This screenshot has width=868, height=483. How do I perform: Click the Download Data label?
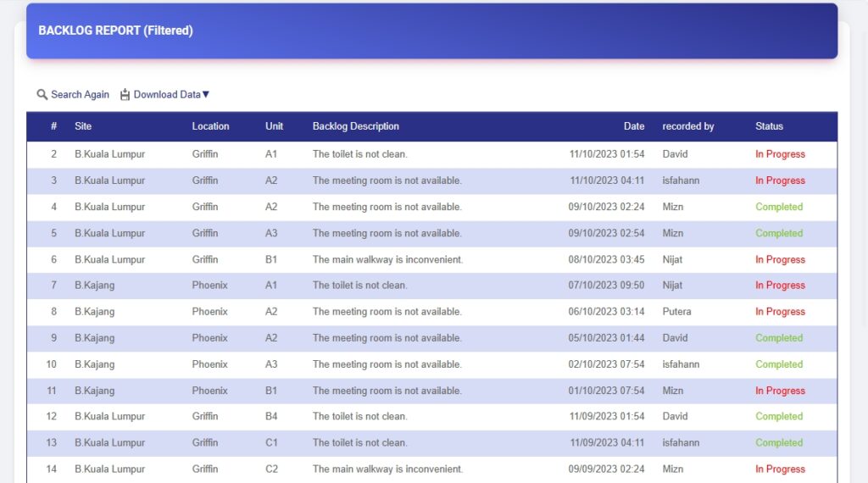[167, 95]
